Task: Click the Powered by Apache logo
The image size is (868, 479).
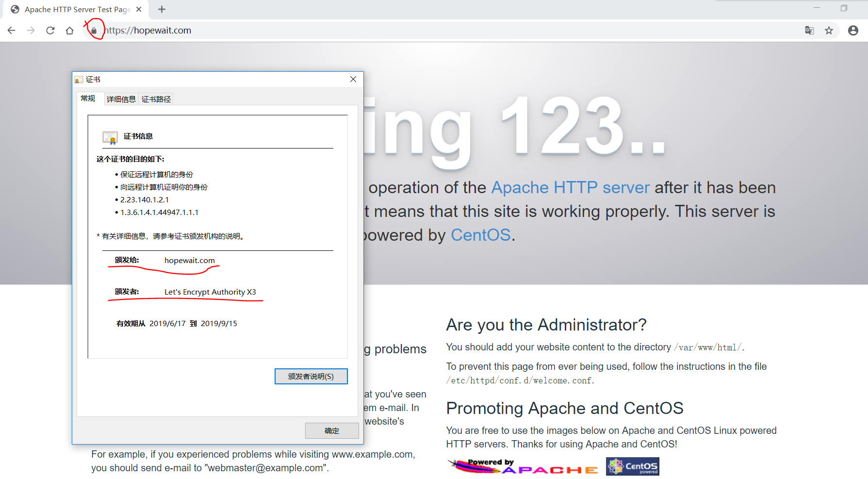Action: (523, 466)
